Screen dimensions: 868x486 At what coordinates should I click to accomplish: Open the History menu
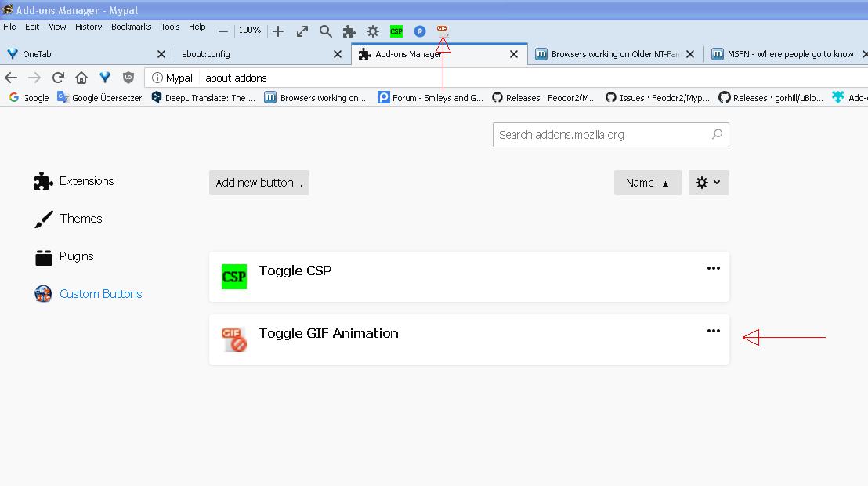point(89,27)
